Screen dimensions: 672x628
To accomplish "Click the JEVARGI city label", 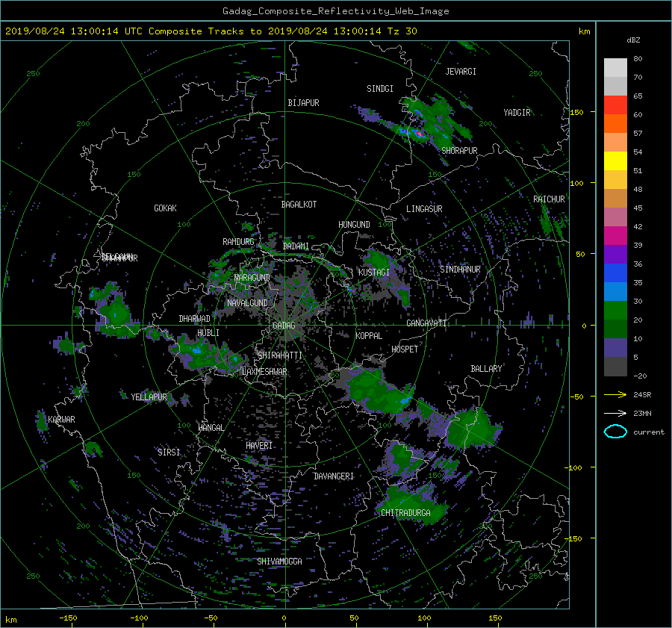I will tap(461, 72).
